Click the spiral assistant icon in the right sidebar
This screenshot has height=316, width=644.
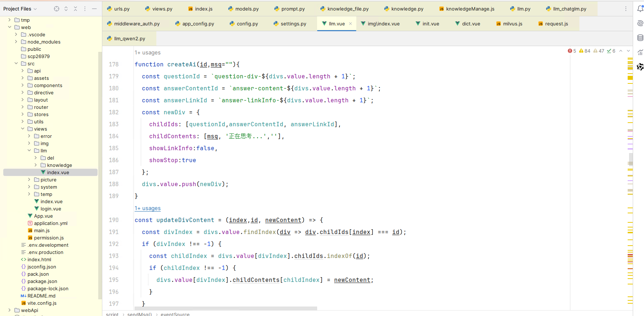640,23
